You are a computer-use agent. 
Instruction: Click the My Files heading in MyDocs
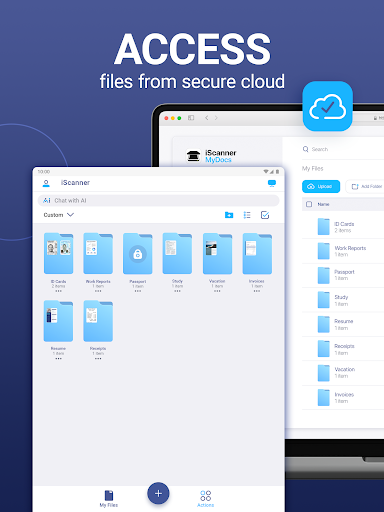tap(313, 168)
